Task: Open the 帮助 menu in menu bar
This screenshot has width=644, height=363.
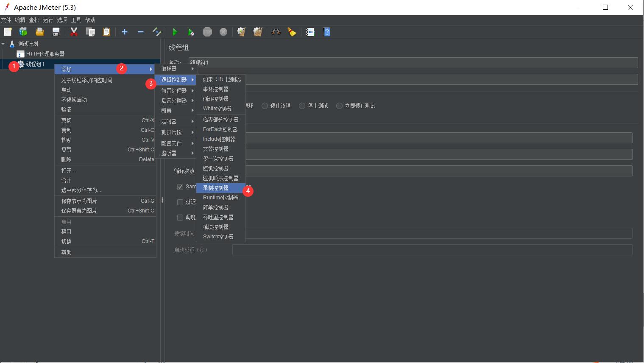Action: pyautogui.click(x=90, y=20)
